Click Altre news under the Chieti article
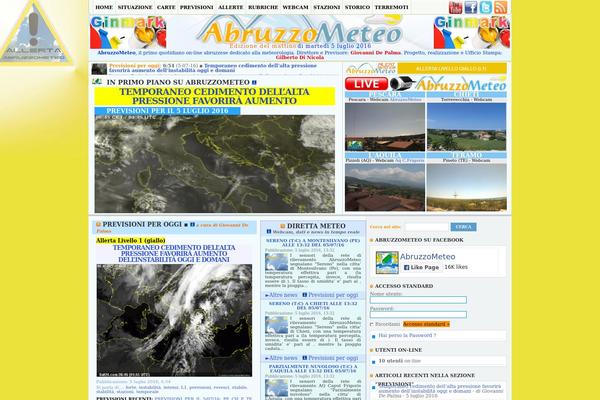Viewport: 600px width, 400px height. pos(281,358)
